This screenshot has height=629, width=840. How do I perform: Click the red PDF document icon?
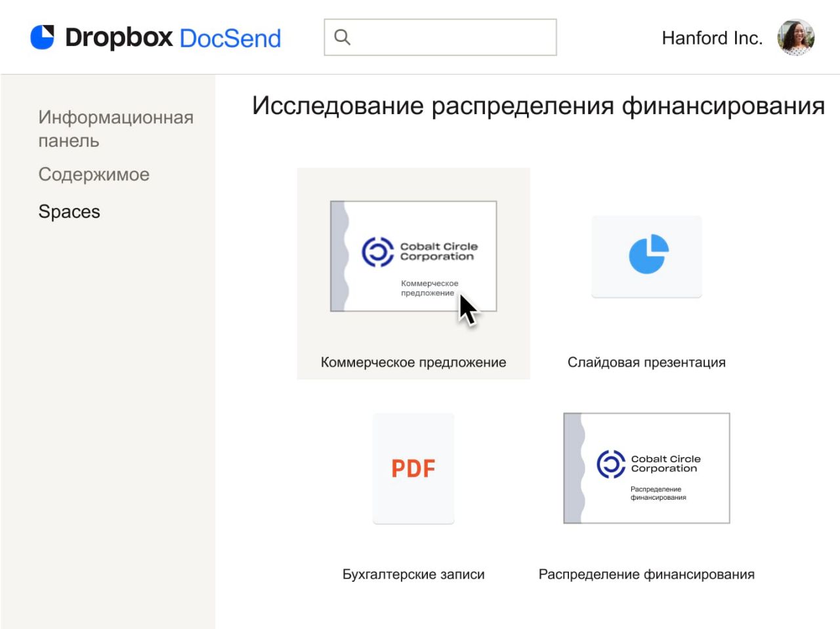click(x=413, y=468)
